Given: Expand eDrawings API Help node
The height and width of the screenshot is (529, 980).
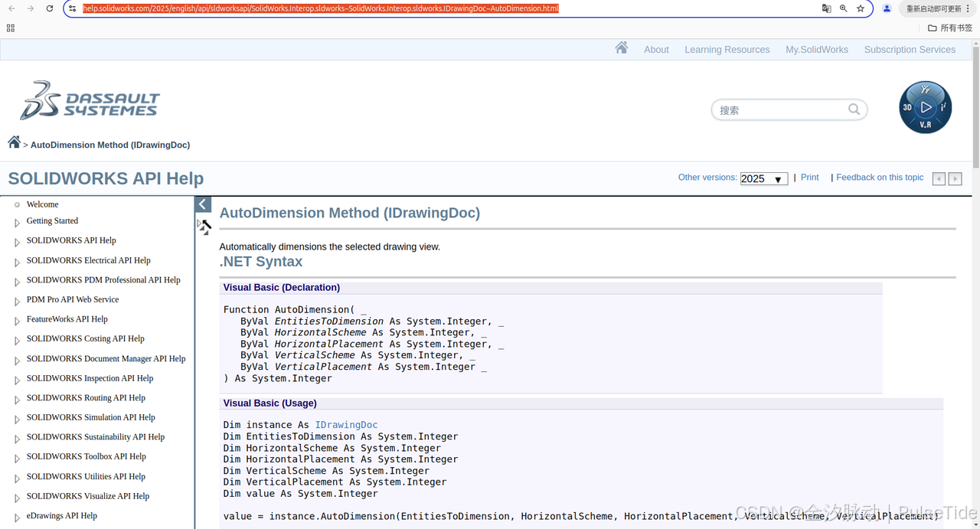Looking at the screenshot, I should point(17,518).
